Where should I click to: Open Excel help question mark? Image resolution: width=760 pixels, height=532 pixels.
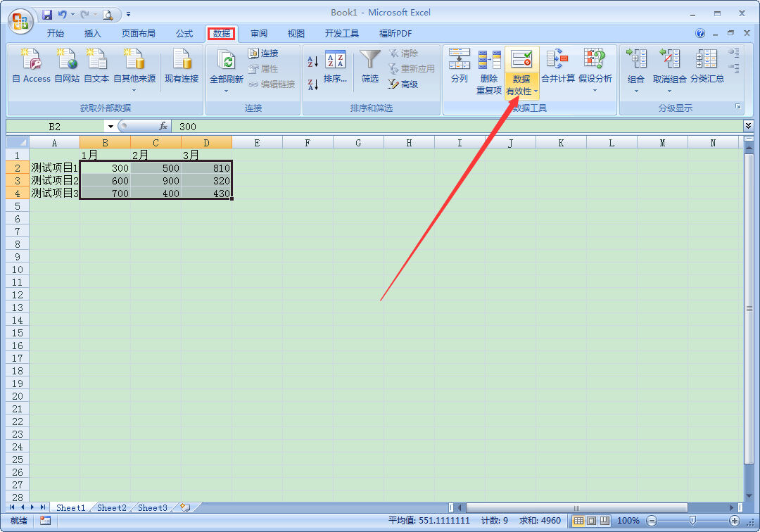pos(700,33)
